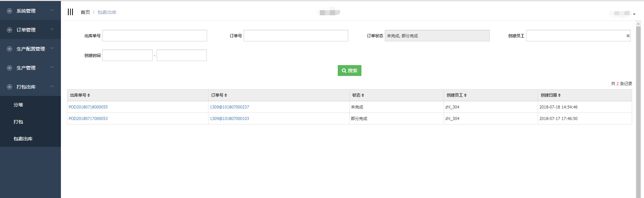Click the 出库单号 input field

pyautogui.click(x=154, y=36)
